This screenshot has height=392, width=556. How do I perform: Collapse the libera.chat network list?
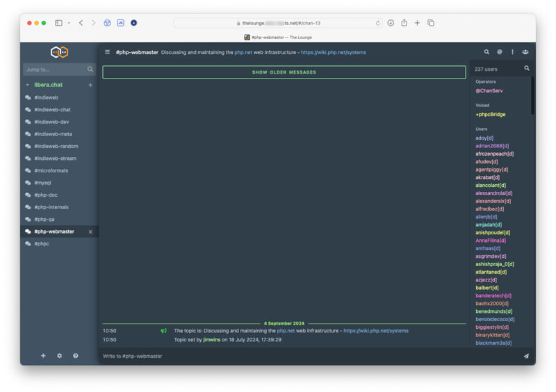click(28, 85)
